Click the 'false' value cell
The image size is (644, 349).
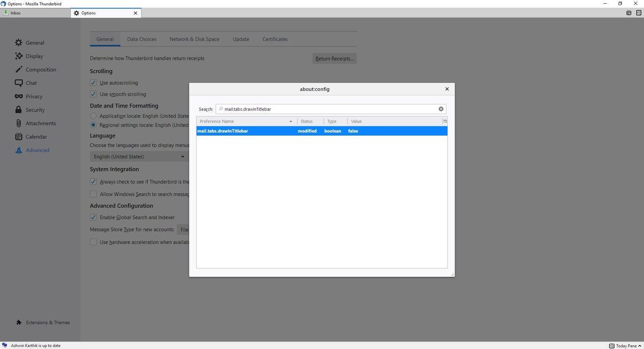[x=353, y=131]
